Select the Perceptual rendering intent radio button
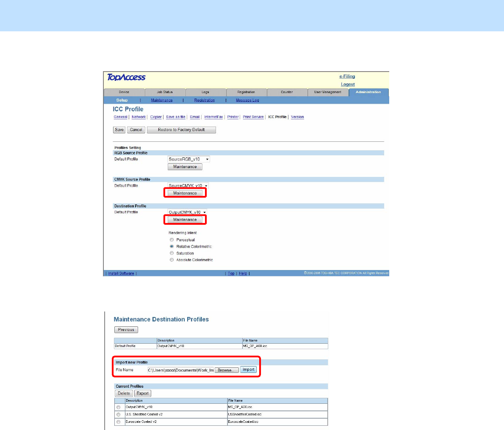This screenshot has width=504, height=430. pos(172,240)
